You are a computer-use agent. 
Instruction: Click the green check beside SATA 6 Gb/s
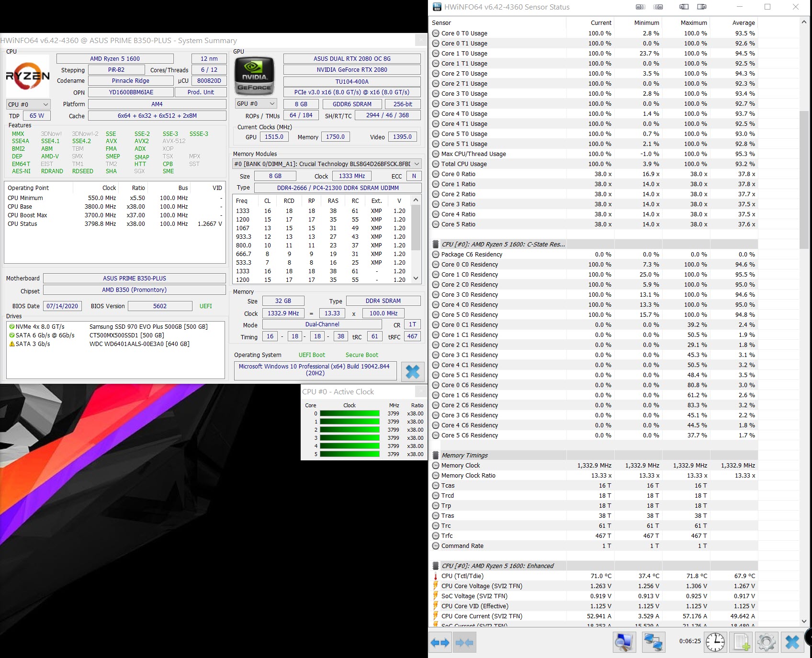12,335
